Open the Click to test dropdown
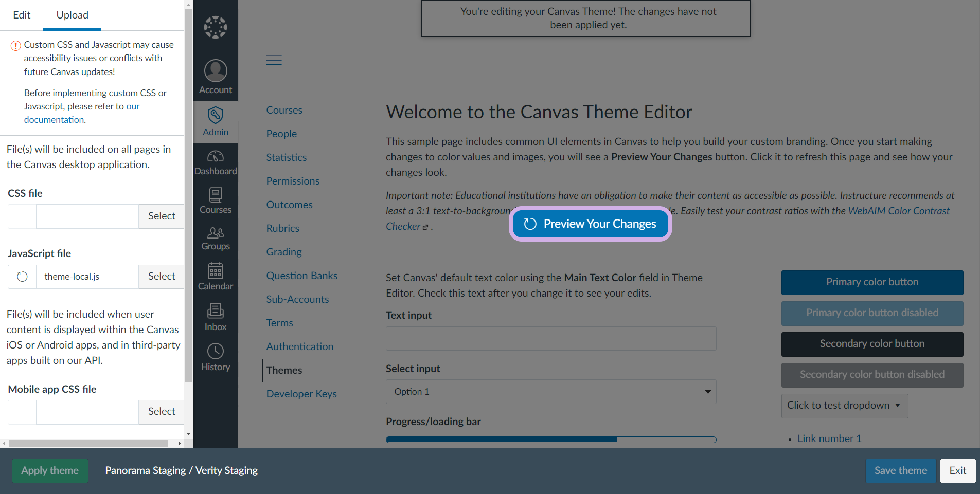This screenshot has height=494, width=980. (x=845, y=406)
